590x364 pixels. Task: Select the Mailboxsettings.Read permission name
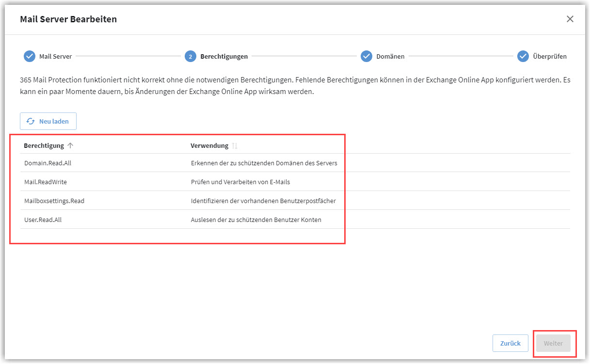(54, 201)
